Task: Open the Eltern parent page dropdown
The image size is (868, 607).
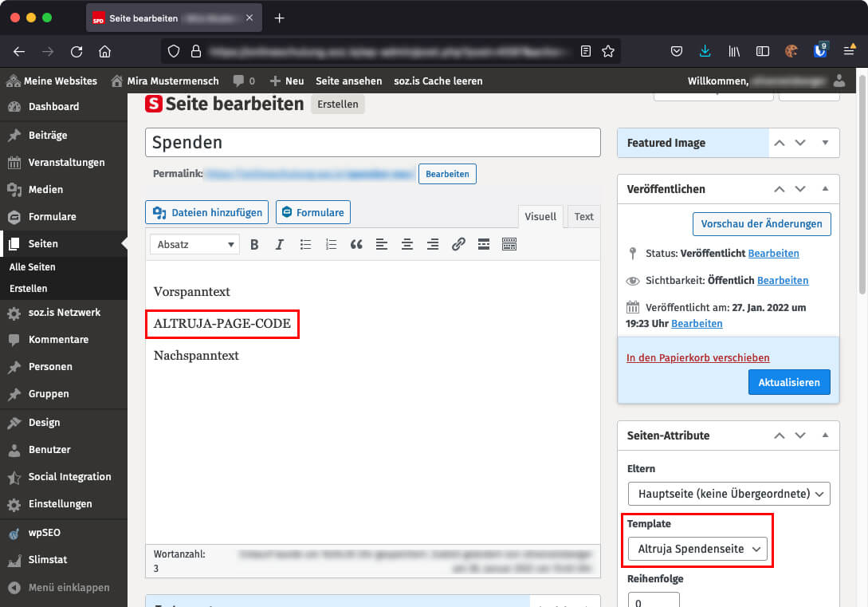Action: click(x=728, y=494)
